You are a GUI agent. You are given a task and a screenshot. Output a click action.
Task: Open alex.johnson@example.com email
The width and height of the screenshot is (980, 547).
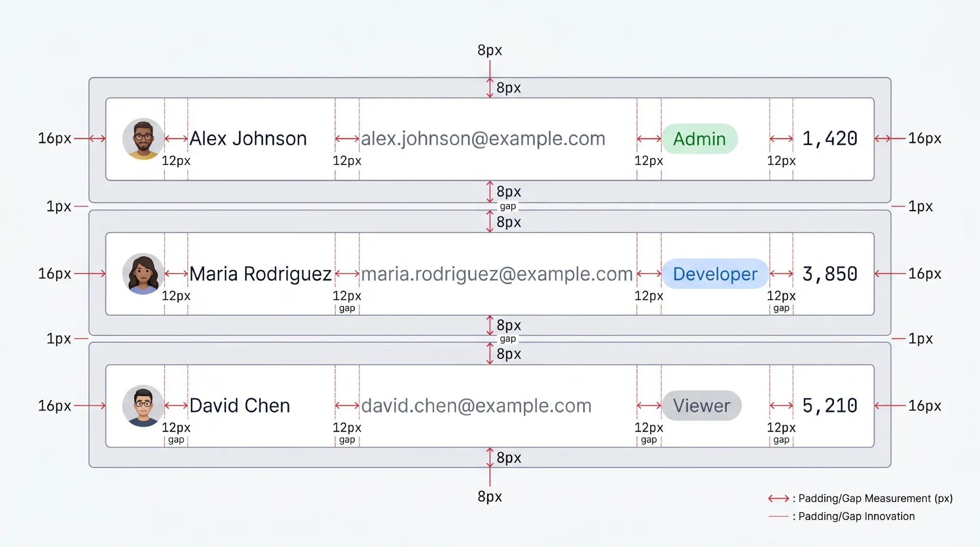coord(483,139)
